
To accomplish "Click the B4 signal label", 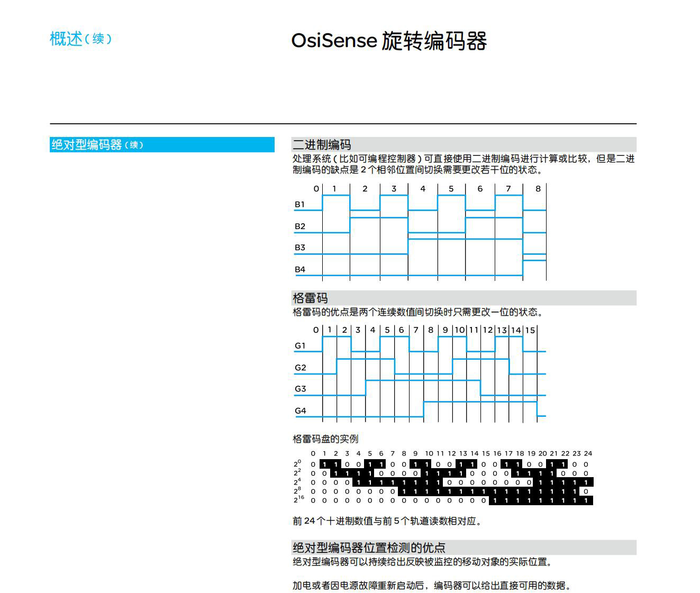I will 300,269.
